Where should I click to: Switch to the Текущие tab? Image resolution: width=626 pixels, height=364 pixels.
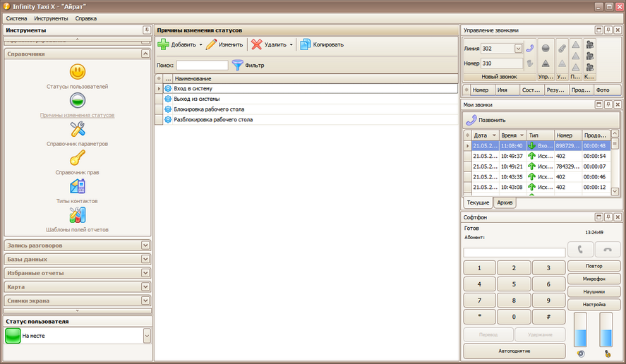click(x=478, y=202)
